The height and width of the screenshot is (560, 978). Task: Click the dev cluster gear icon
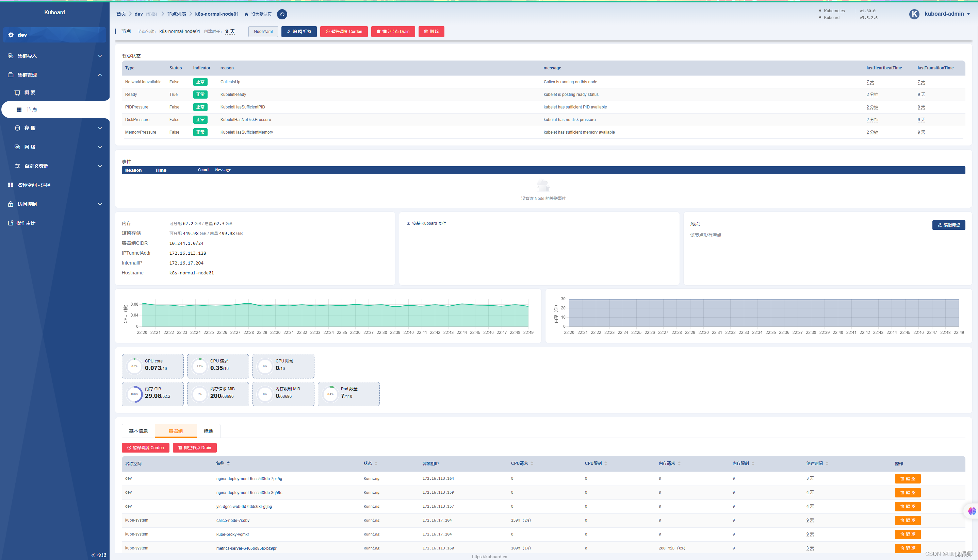(x=11, y=35)
